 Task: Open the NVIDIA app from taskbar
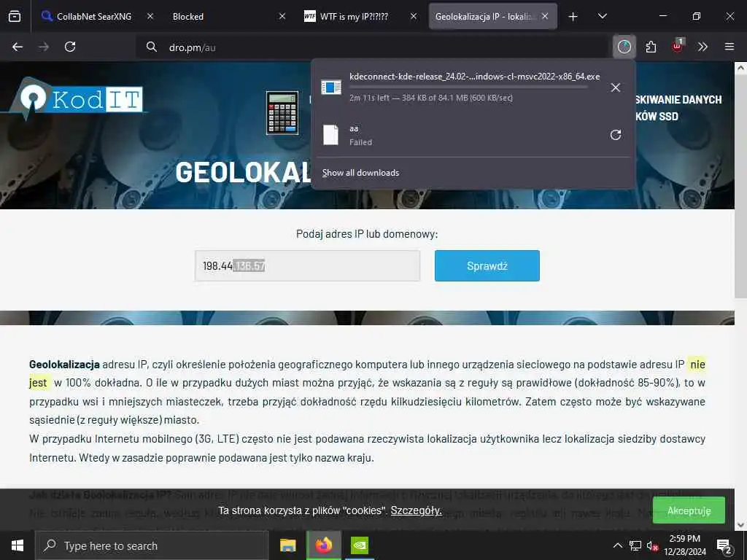[360, 545]
